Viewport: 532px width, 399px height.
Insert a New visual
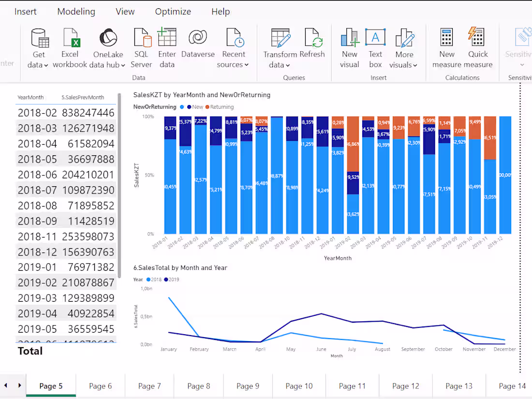(x=349, y=39)
